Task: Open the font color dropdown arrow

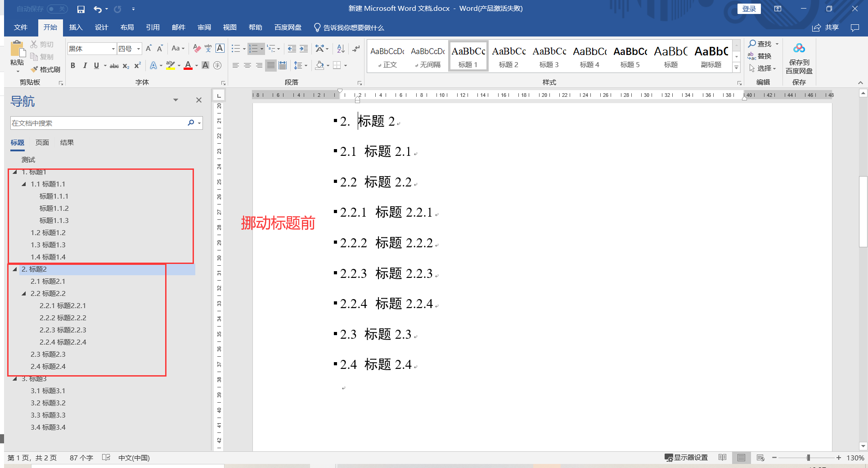Action: tap(197, 66)
